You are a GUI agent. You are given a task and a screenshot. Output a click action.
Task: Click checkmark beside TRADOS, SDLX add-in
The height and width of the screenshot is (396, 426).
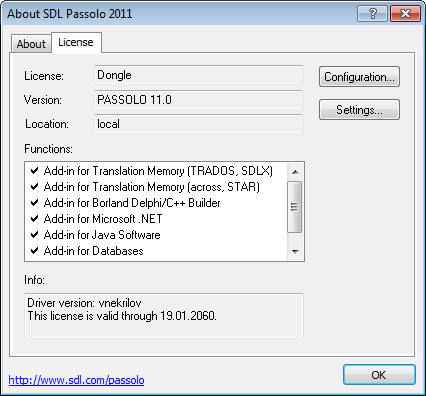click(x=34, y=171)
